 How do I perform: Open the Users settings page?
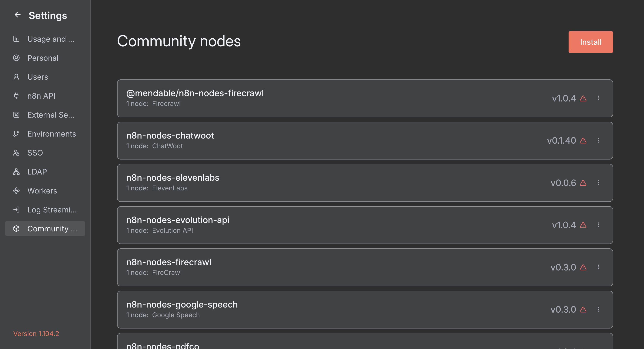[x=37, y=77]
